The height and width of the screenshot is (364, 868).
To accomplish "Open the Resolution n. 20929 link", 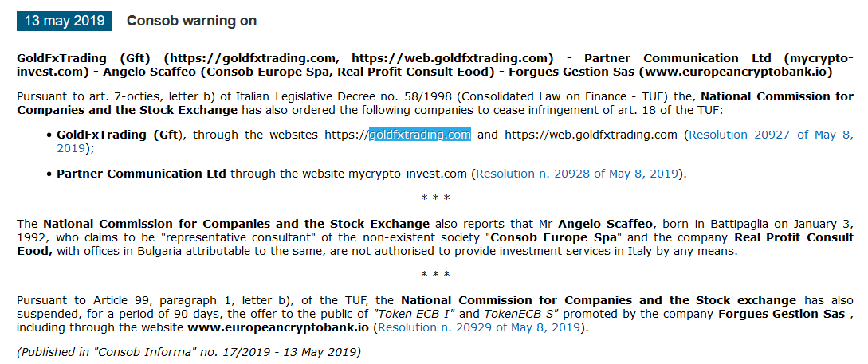I will pos(479,327).
